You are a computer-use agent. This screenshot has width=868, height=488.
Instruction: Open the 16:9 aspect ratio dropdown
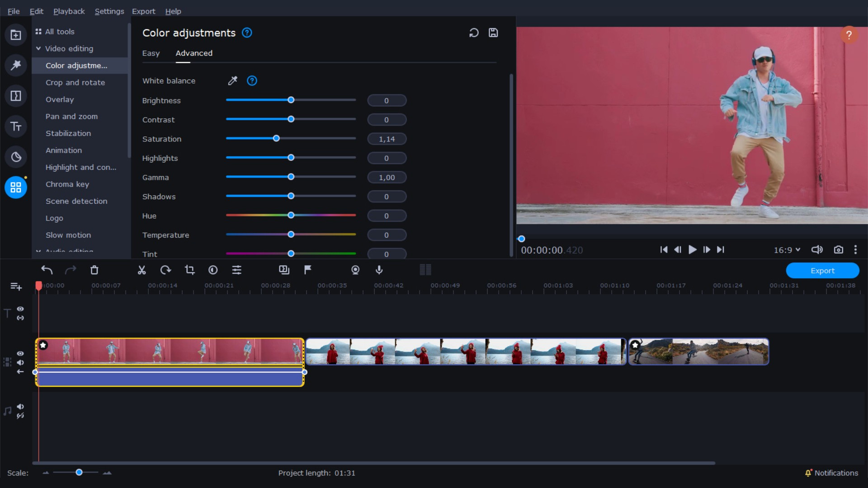point(787,249)
